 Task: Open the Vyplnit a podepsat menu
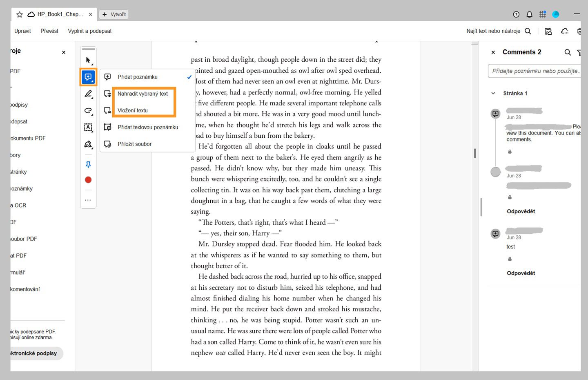pos(90,31)
